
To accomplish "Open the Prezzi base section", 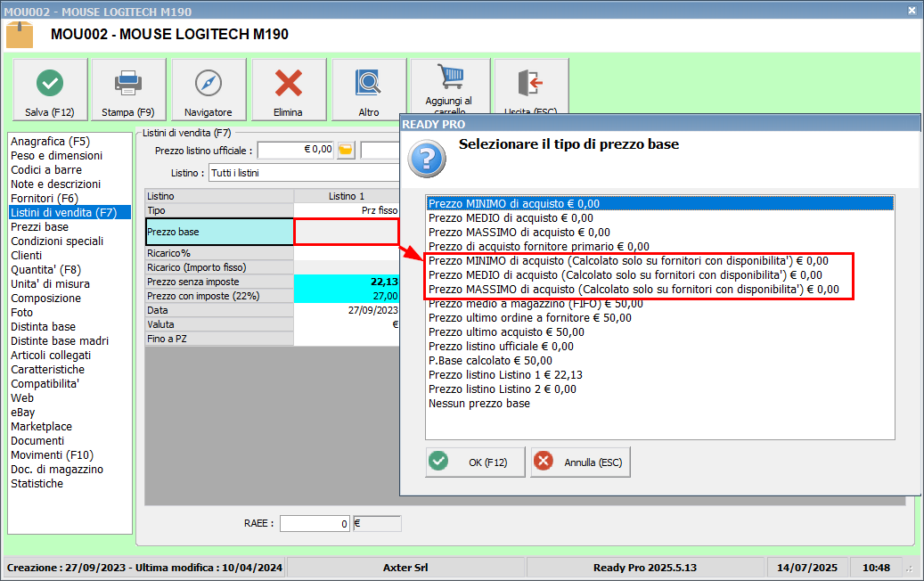I will point(39,227).
